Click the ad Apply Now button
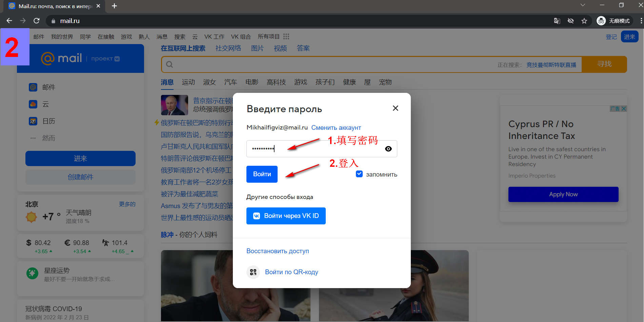The image size is (644, 322). 563,194
